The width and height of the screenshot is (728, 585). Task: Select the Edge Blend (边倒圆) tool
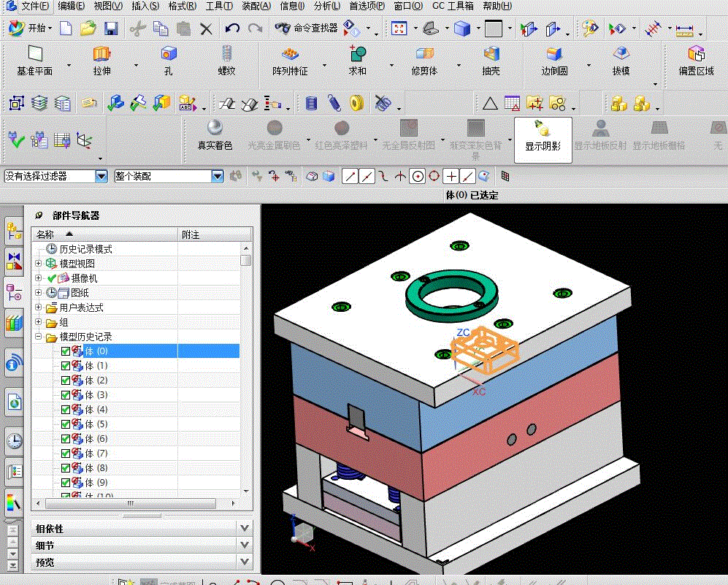tap(554, 61)
